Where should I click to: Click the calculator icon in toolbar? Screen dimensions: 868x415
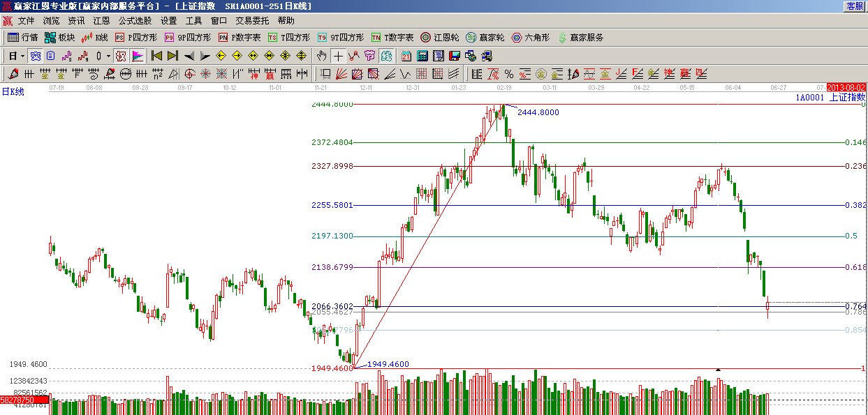[423, 56]
